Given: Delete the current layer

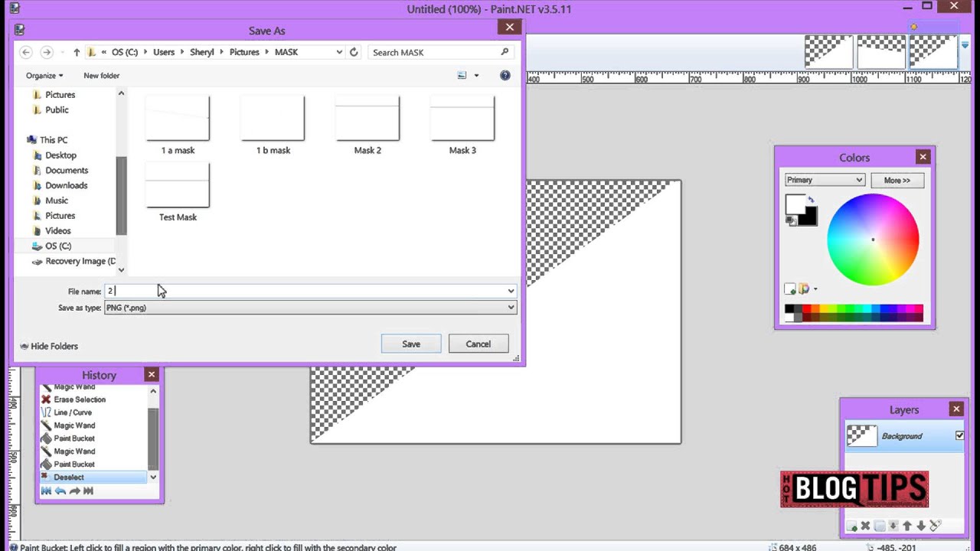Looking at the screenshot, I should click(x=865, y=526).
